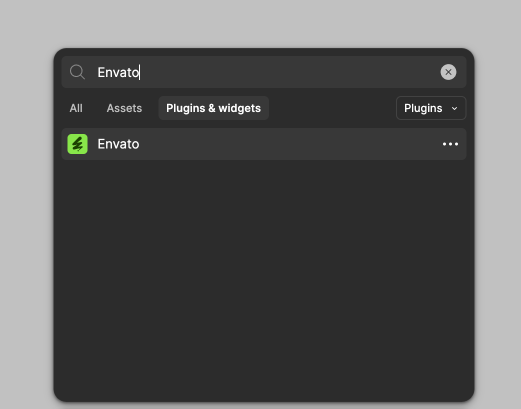The image size is (521, 409).
Task: Place cursor in the Envato search field
Action: 264,72
